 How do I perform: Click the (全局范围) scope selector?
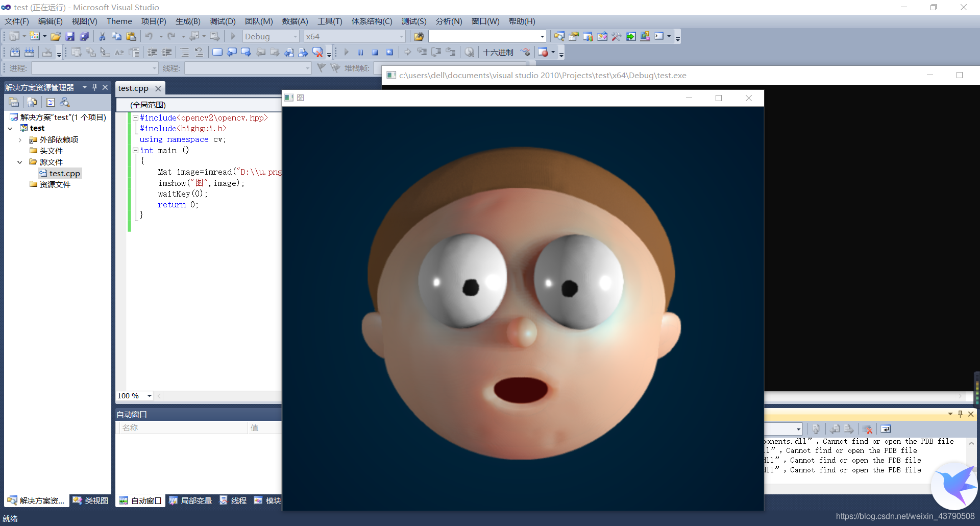199,105
